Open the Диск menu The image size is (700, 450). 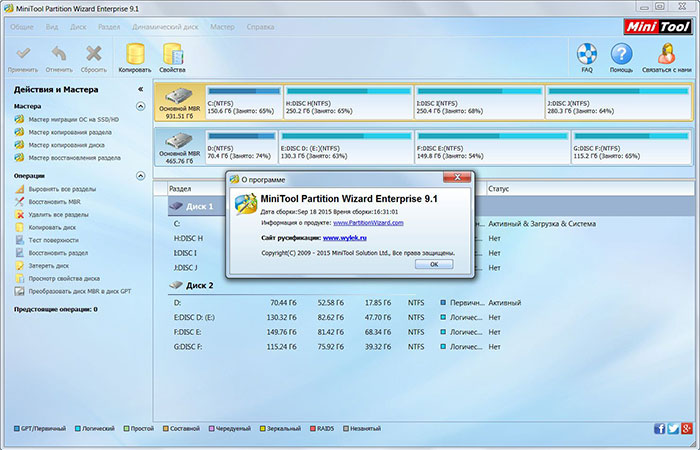pos(79,27)
